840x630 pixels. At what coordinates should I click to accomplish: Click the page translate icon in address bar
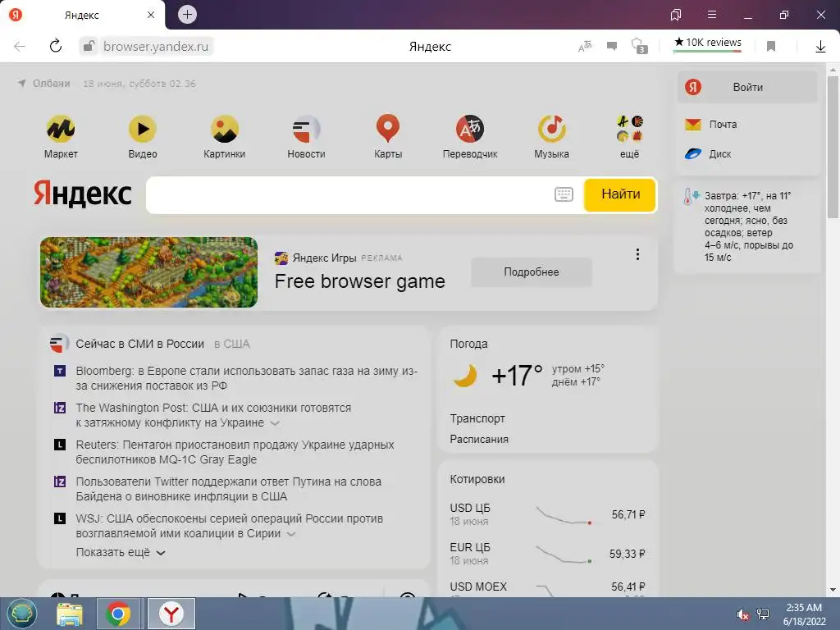click(x=585, y=46)
